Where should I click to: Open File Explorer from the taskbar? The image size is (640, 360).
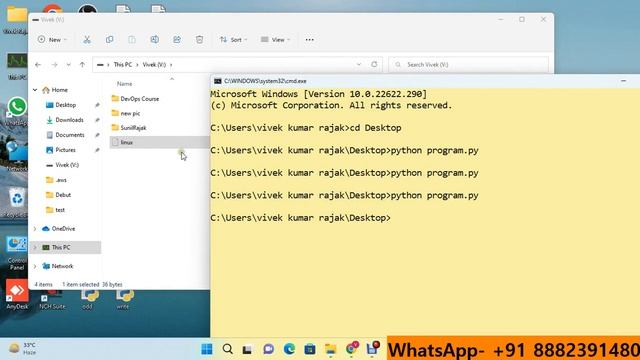pos(330,349)
